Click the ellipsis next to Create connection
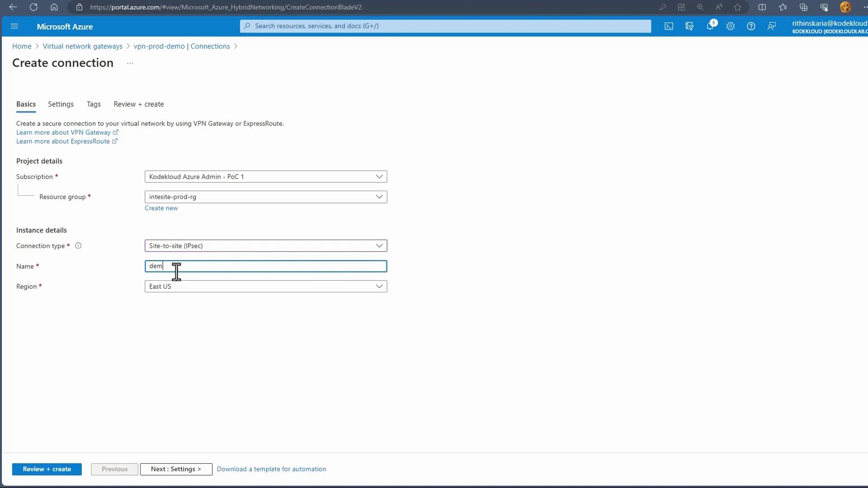Screen dimensions: 868x488 click(130, 63)
